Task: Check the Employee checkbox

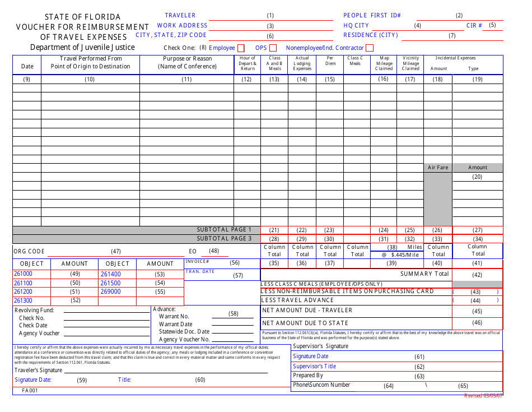Action: tap(241, 48)
